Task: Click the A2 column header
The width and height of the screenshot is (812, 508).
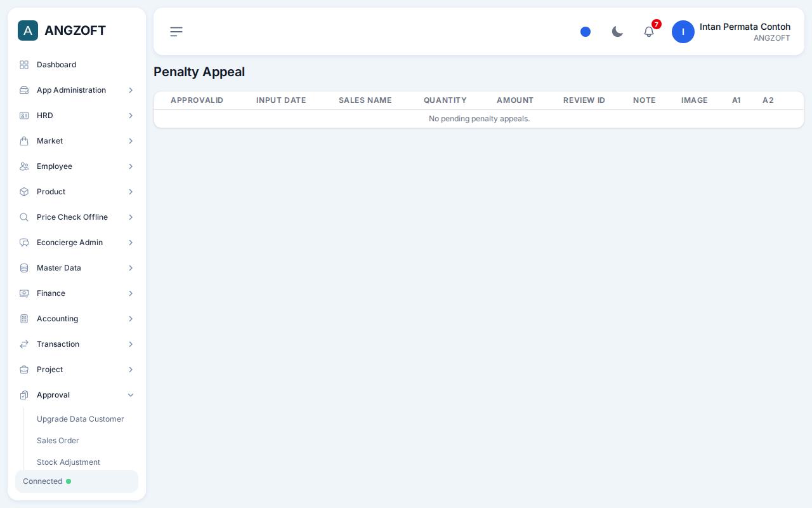Action: coord(768,100)
